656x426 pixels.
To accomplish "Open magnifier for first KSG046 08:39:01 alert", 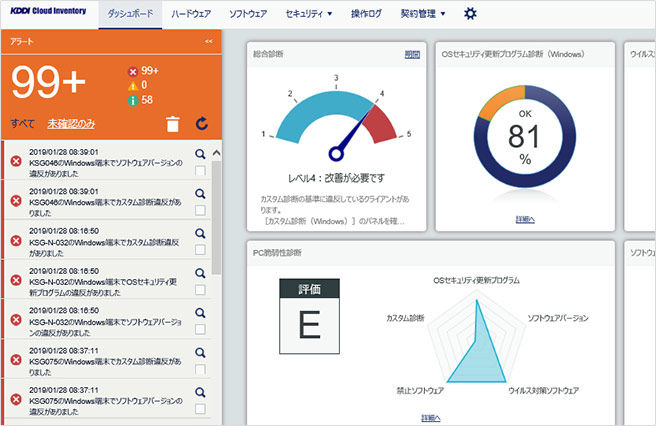I will click(200, 154).
